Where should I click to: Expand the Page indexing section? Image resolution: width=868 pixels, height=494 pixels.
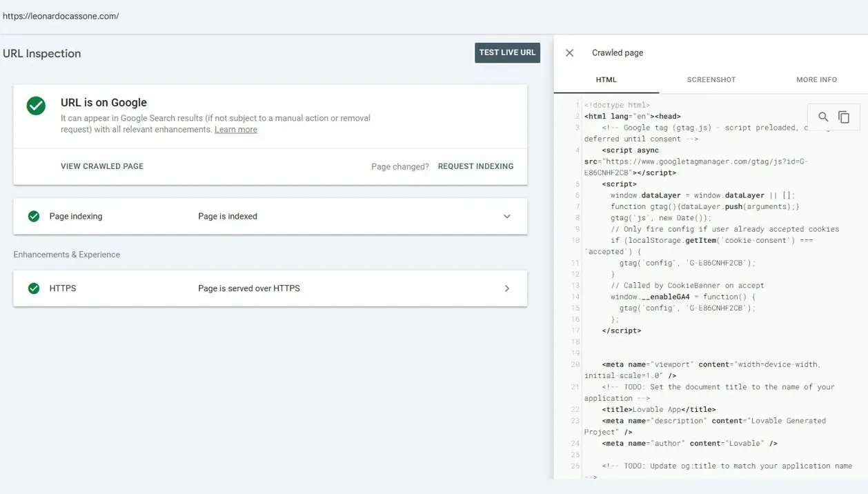[x=507, y=217]
